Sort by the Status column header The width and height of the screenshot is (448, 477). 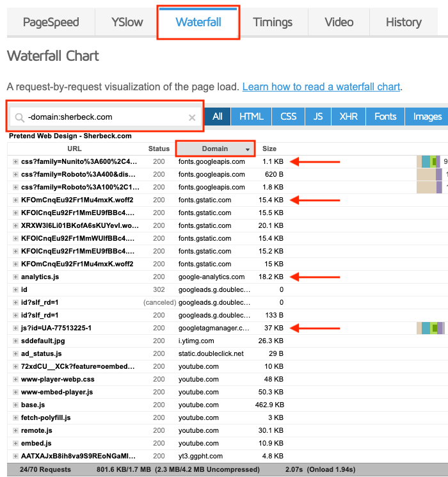point(159,149)
